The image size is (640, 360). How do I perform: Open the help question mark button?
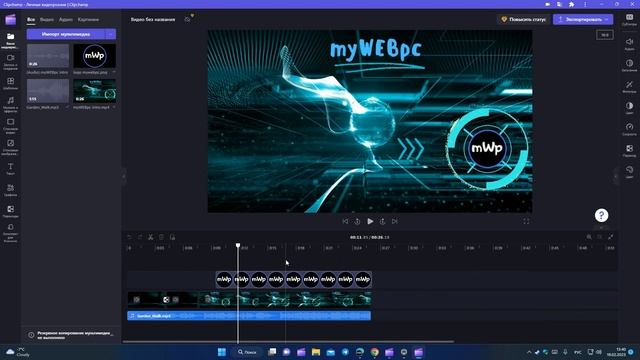pos(601,215)
